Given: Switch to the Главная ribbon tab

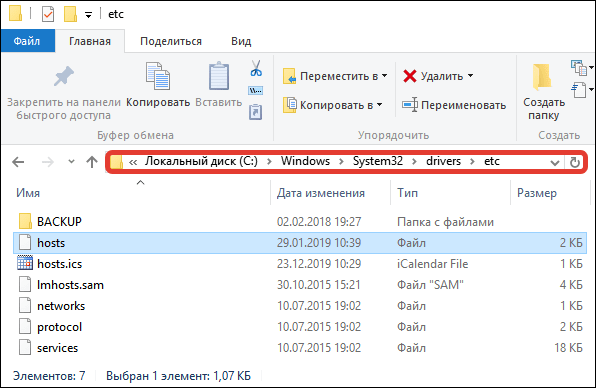Looking at the screenshot, I should tap(90, 41).
